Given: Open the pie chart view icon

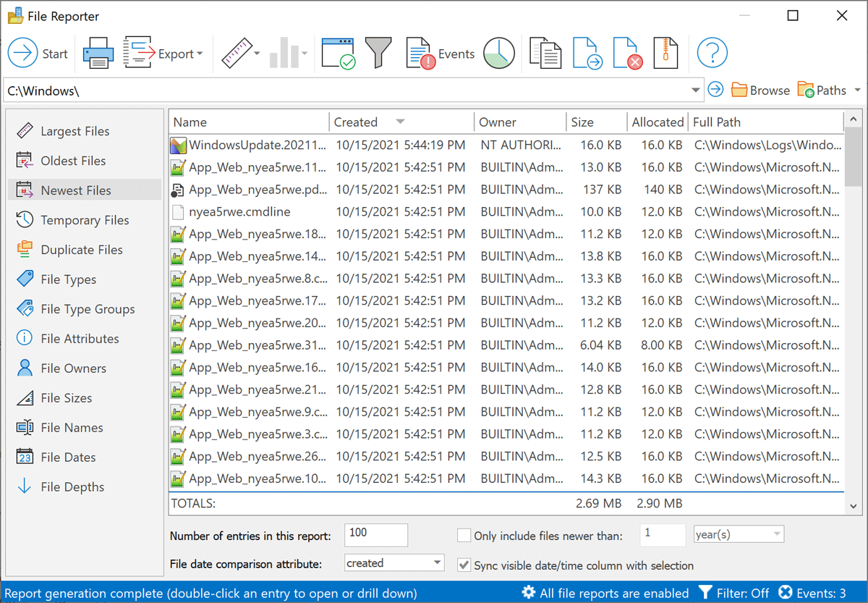Looking at the screenshot, I should click(x=498, y=52).
